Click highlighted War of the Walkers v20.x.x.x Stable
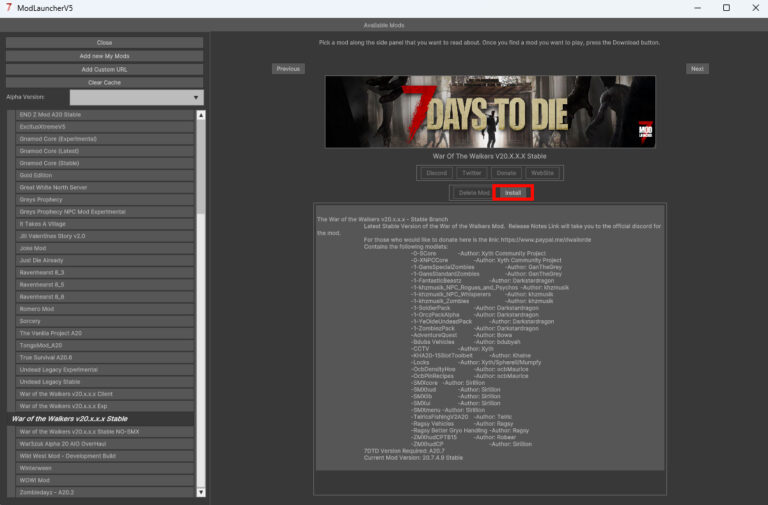This screenshot has width=768, height=505. tap(100, 419)
